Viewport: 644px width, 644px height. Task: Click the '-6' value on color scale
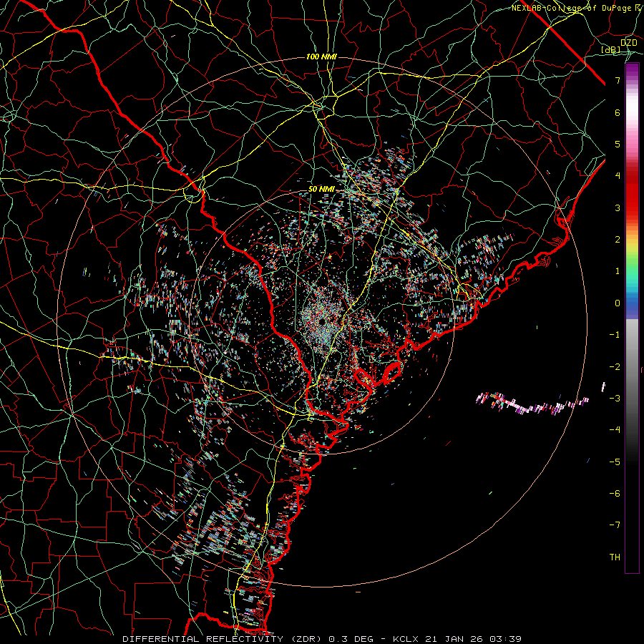click(x=615, y=493)
